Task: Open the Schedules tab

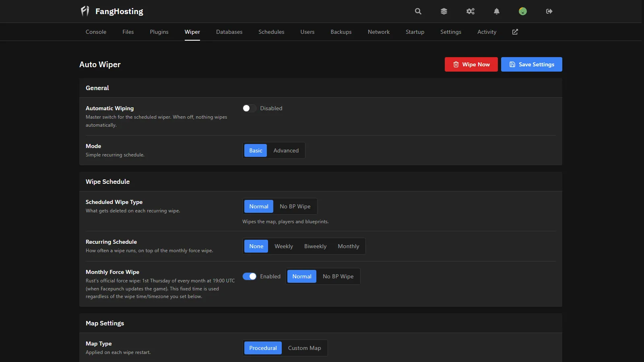Action: point(271,32)
